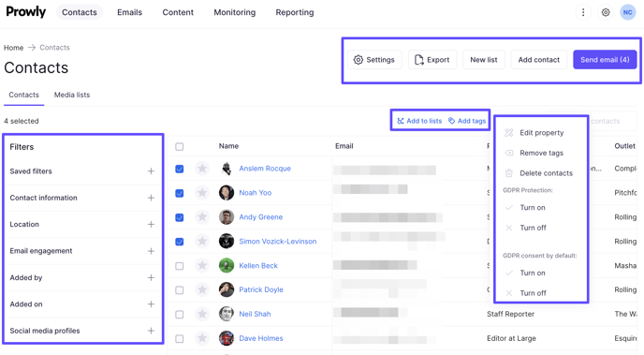The width and height of the screenshot is (644, 355).
Task: Open the Monitoring navigation item
Action: pyautogui.click(x=235, y=12)
